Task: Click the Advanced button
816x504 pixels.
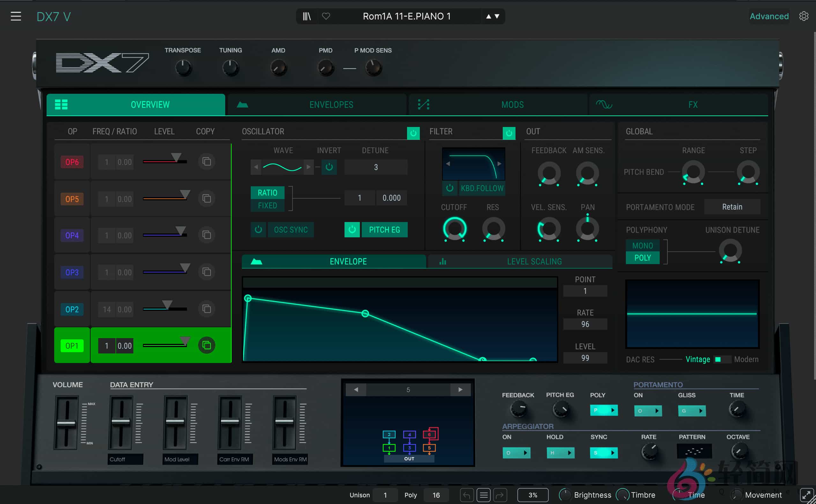Action: (x=769, y=16)
